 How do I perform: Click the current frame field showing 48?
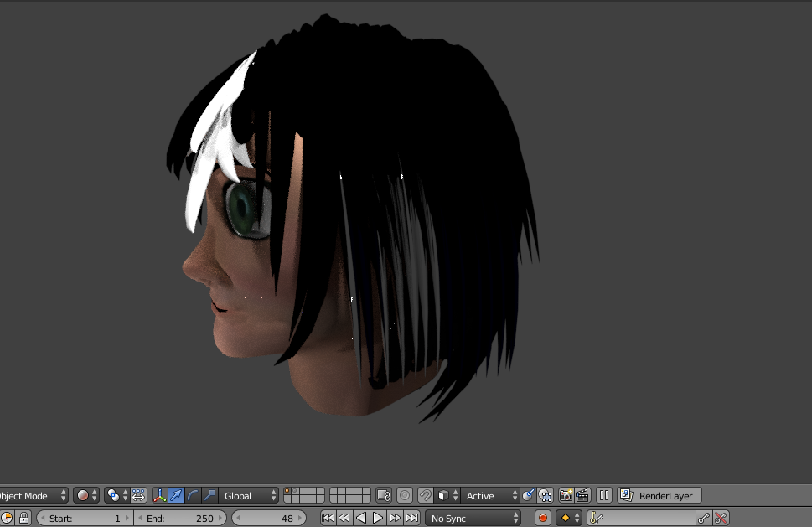point(269,518)
